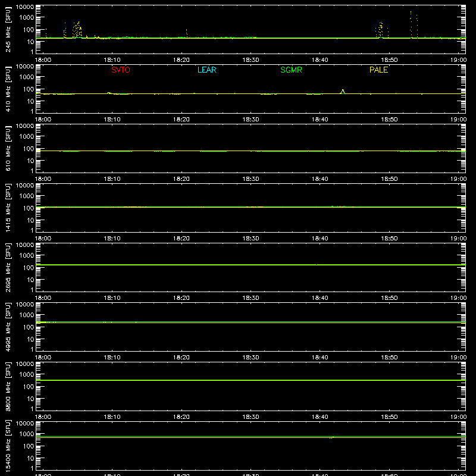Image resolution: width=476 pixels, height=476 pixels.
Task: Click the 18:30 time label under the 245 MHz panel
Action: [250, 60]
